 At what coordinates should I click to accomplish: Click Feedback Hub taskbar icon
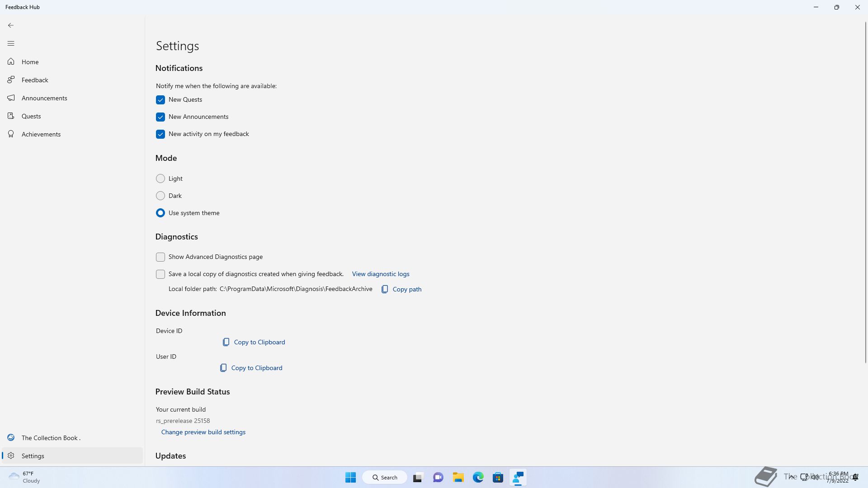pyautogui.click(x=518, y=477)
